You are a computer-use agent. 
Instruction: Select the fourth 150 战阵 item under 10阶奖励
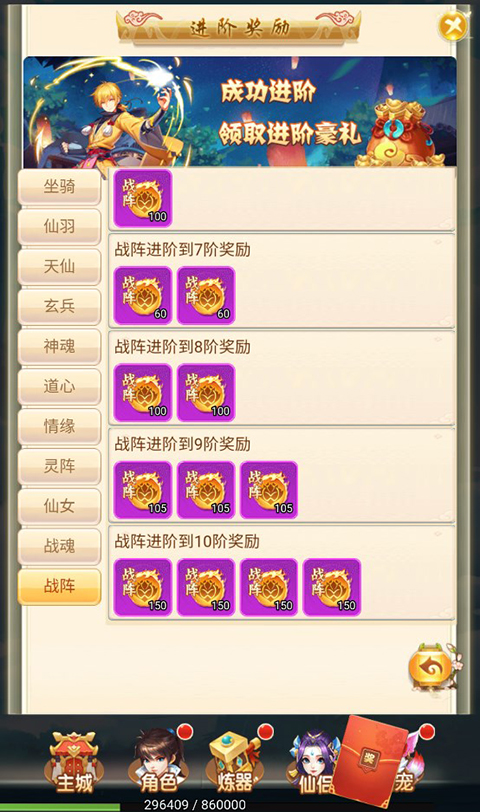pyautogui.click(x=332, y=587)
